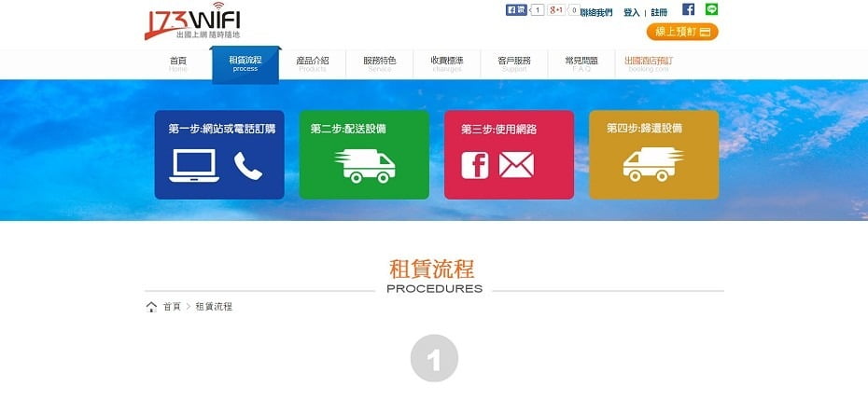The image size is (868, 400).
Task: Click the delivery truck in green card
Action: [364, 165]
